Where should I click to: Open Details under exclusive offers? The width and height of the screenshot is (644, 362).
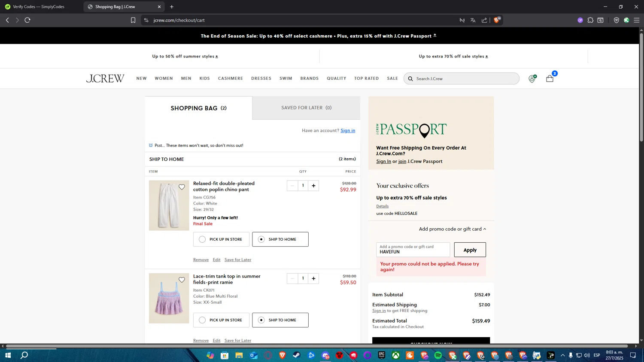point(383,206)
